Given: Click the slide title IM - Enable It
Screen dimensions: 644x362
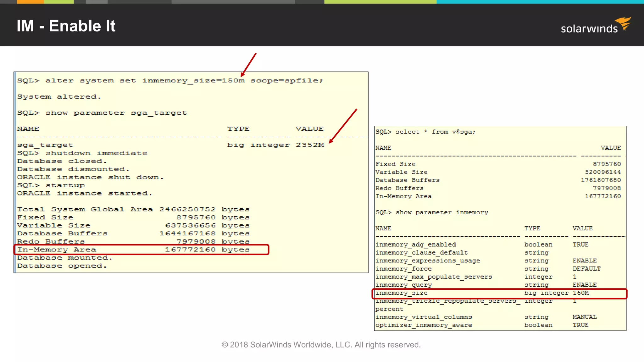Looking at the screenshot, I should pos(66,26).
